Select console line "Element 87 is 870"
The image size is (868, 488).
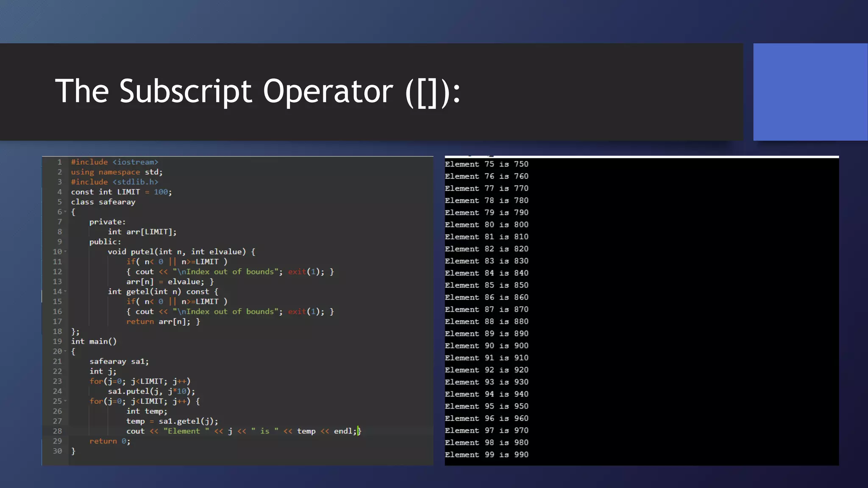pyautogui.click(x=487, y=309)
